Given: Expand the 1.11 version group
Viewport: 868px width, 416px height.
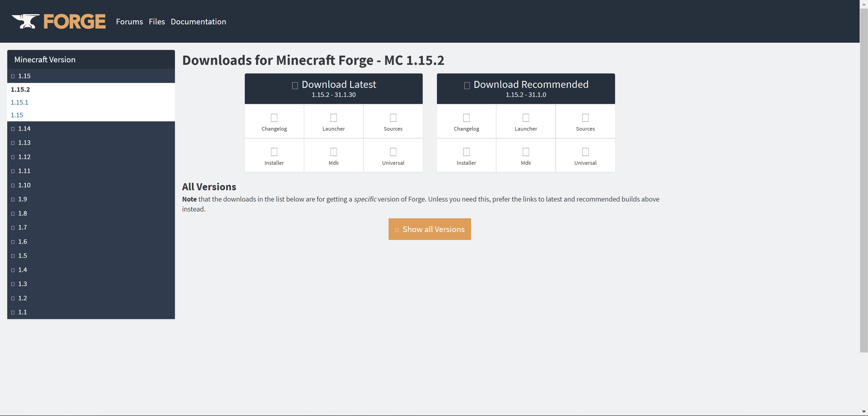Looking at the screenshot, I should point(91,171).
